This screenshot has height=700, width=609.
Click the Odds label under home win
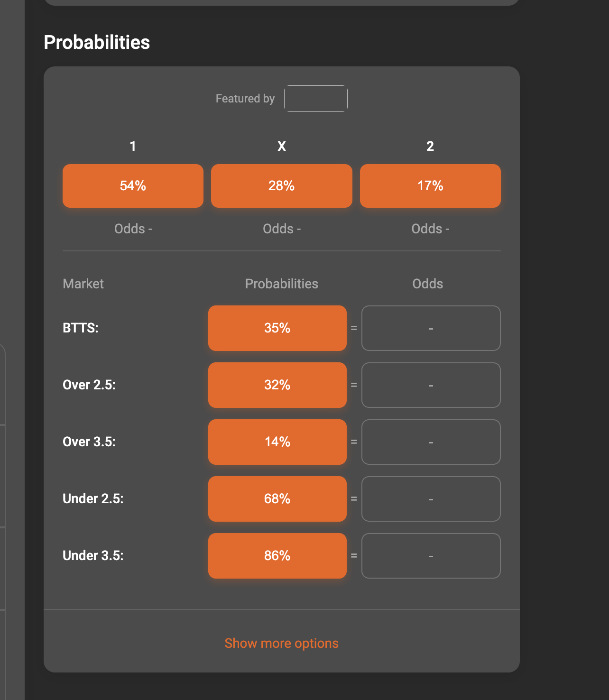(x=133, y=228)
